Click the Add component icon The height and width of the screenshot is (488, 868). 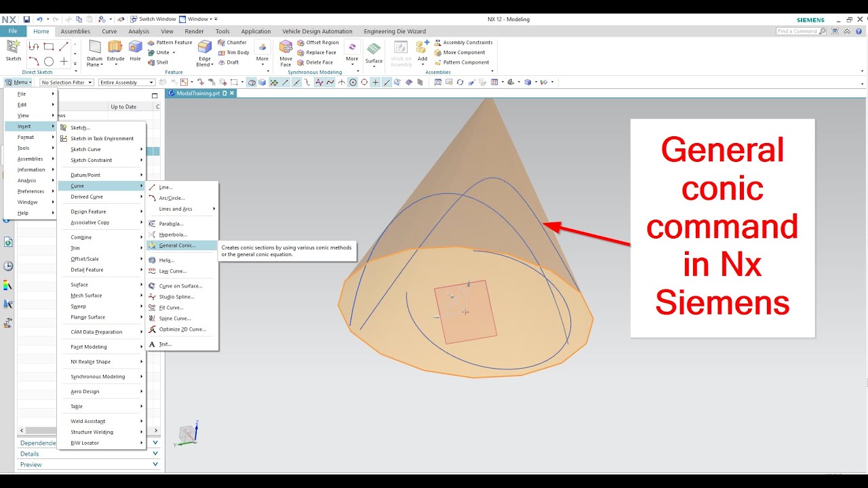tap(422, 52)
